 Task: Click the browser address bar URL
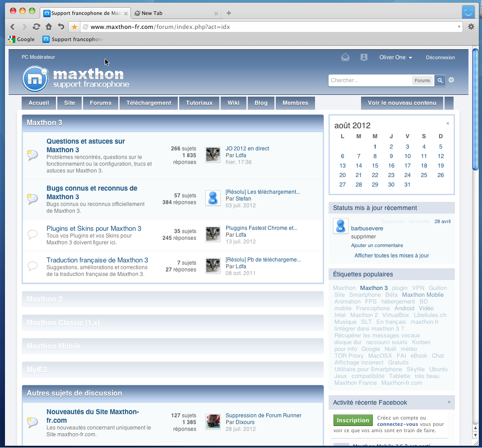[x=160, y=27]
